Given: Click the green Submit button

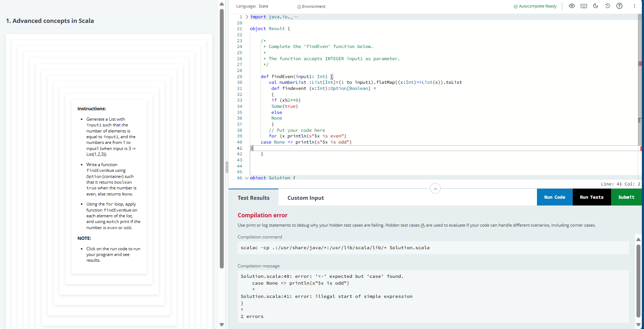Looking at the screenshot, I should [x=626, y=197].
